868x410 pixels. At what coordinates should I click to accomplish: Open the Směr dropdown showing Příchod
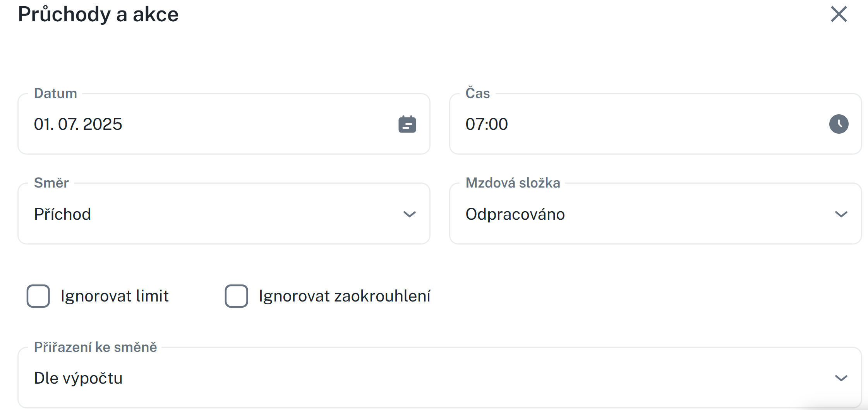coord(217,214)
